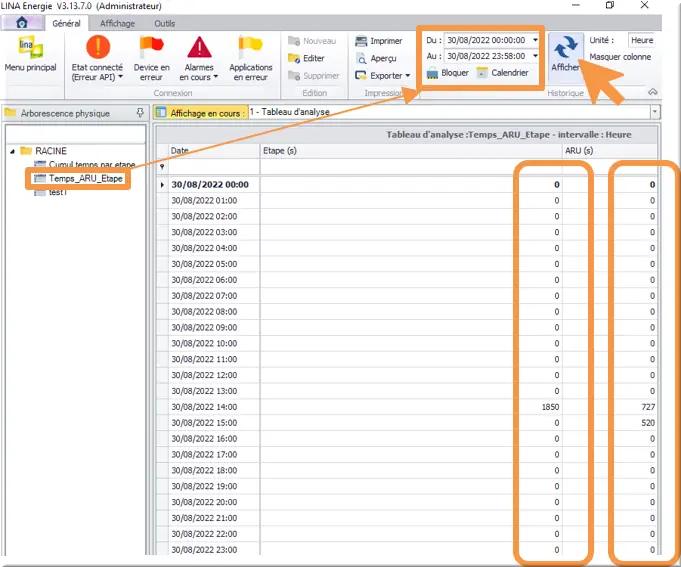Screen dimensions: 681x567
Task: Click Masquer colonne
Action: (620, 57)
